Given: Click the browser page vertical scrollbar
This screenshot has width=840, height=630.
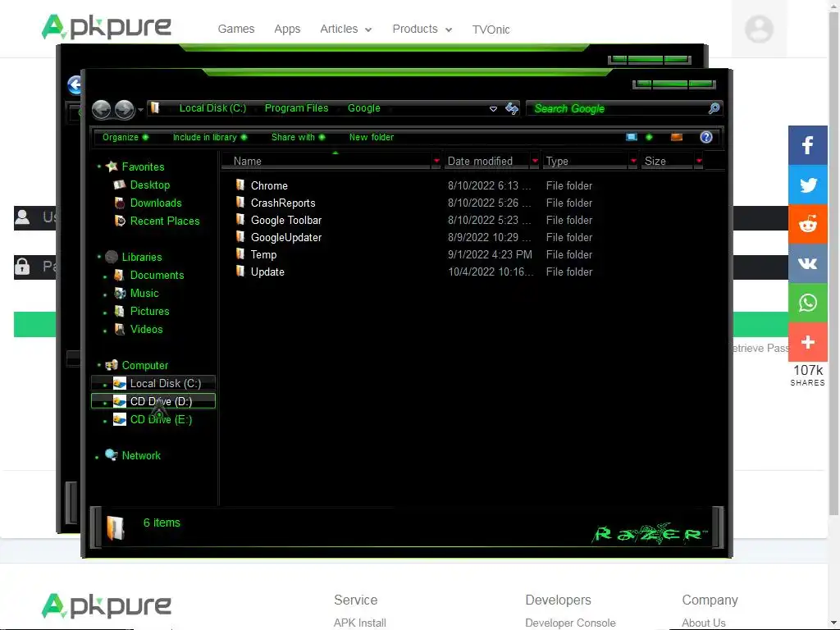Looking at the screenshot, I should coord(833,262).
